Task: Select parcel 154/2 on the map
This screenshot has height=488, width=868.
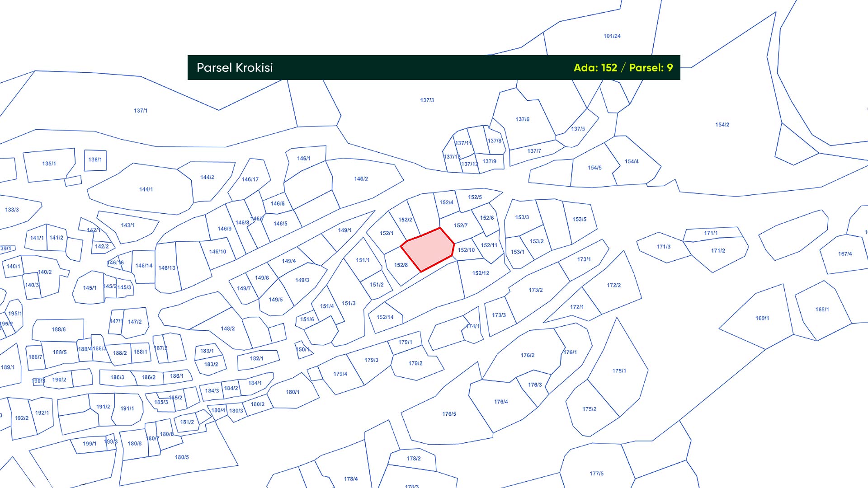Action: [722, 125]
